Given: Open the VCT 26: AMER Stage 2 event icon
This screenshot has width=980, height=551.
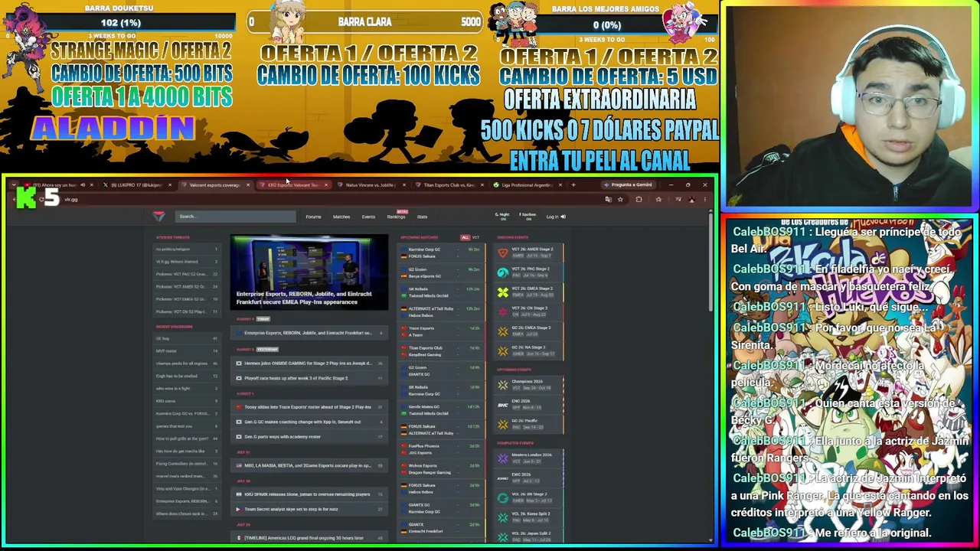Looking at the screenshot, I should 502,253.
